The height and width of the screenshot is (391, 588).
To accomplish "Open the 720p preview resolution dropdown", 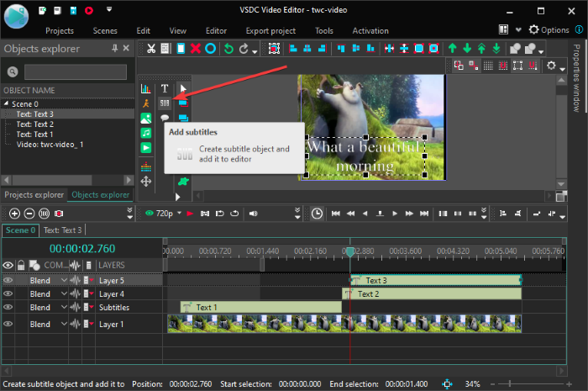I will coord(165,214).
